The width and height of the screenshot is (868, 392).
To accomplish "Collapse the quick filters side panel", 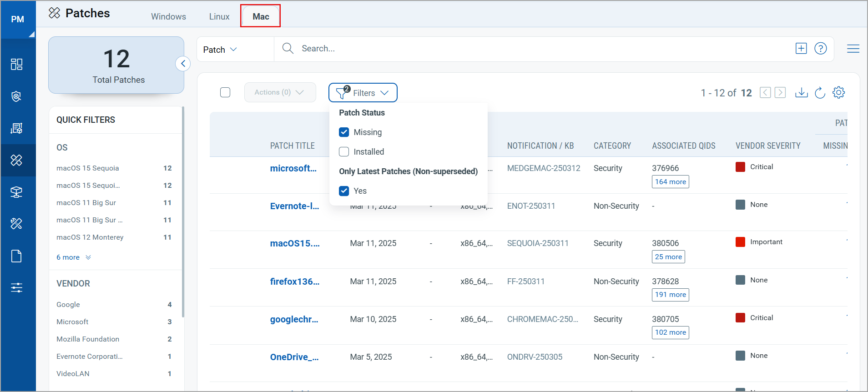I will point(183,64).
